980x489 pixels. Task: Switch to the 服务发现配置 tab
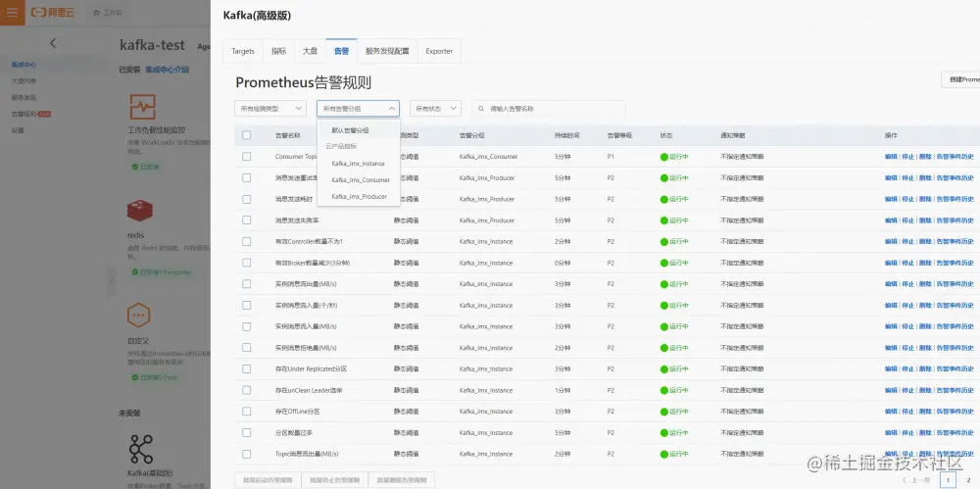click(x=387, y=51)
